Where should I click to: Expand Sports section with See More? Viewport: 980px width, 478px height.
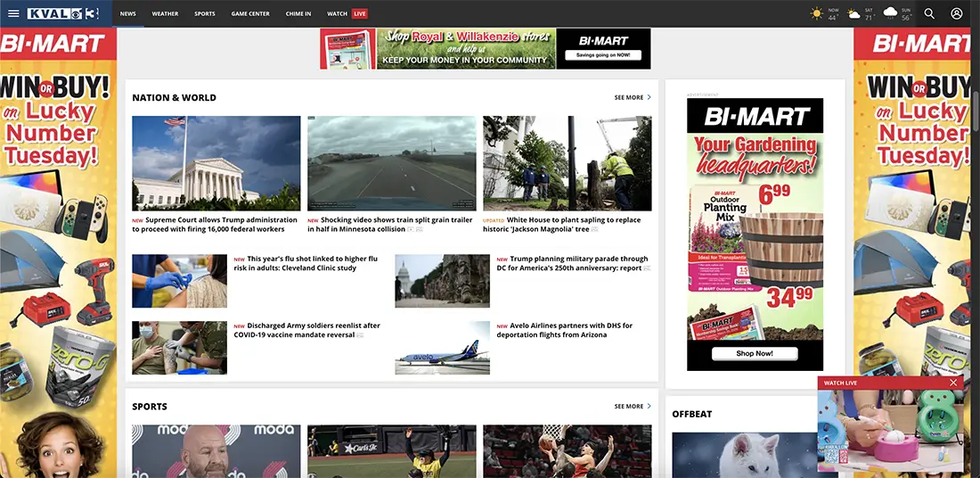click(633, 406)
